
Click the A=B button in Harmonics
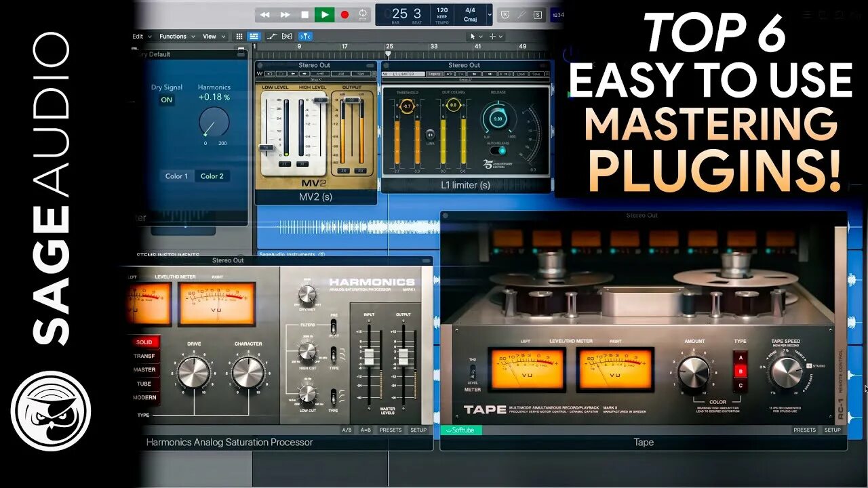coord(366,430)
